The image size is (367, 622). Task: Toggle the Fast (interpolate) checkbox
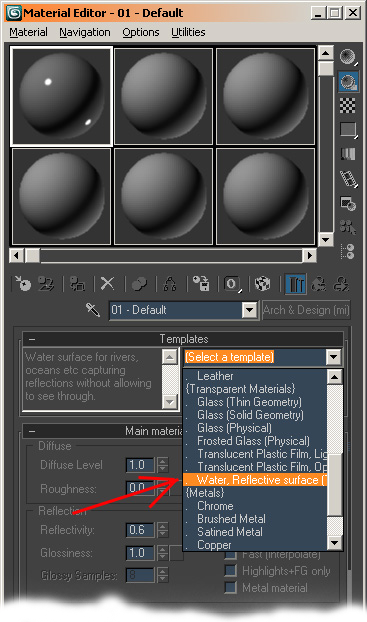click(231, 555)
